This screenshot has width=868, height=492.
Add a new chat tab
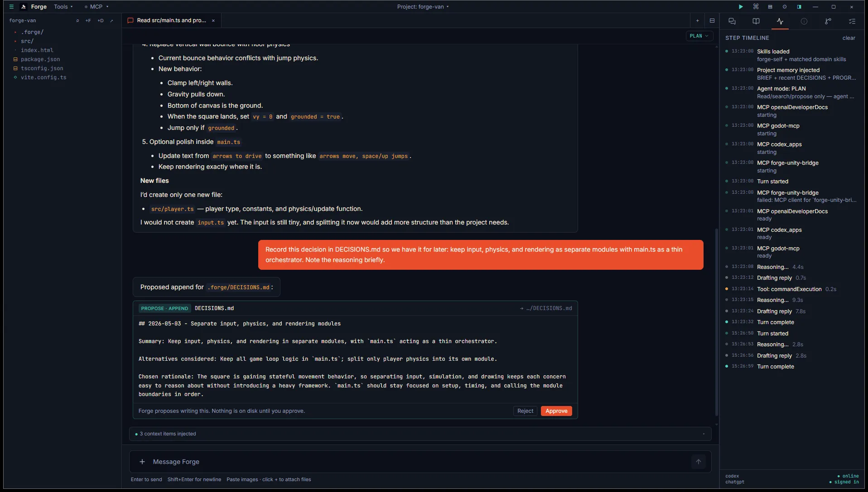(x=698, y=21)
